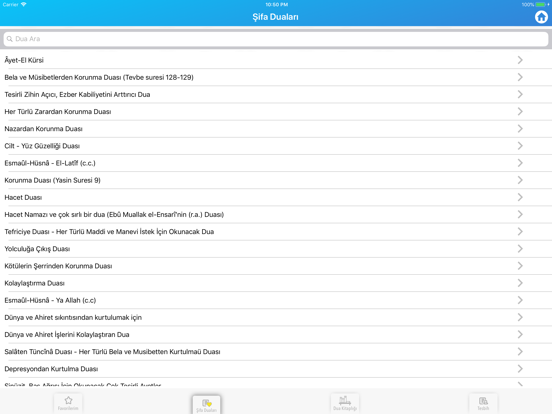Expand chevron for Salâten Tüncînâ Duası
552x414 pixels.
pos(520,352)
